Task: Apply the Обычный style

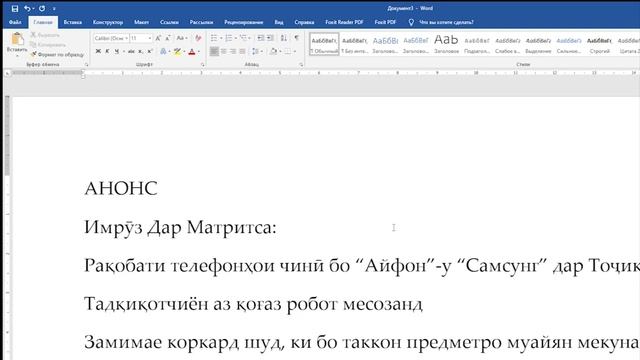Action: 324,44
